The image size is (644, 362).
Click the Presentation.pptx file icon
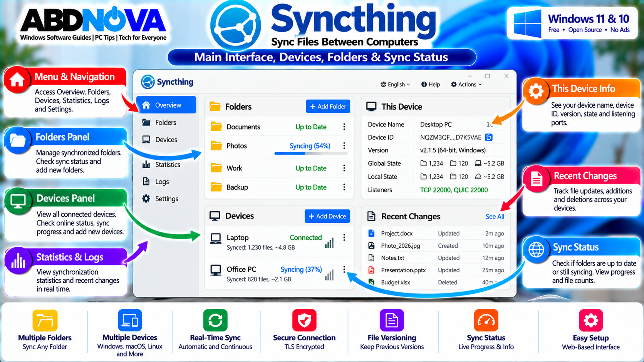tap(371, 270)
